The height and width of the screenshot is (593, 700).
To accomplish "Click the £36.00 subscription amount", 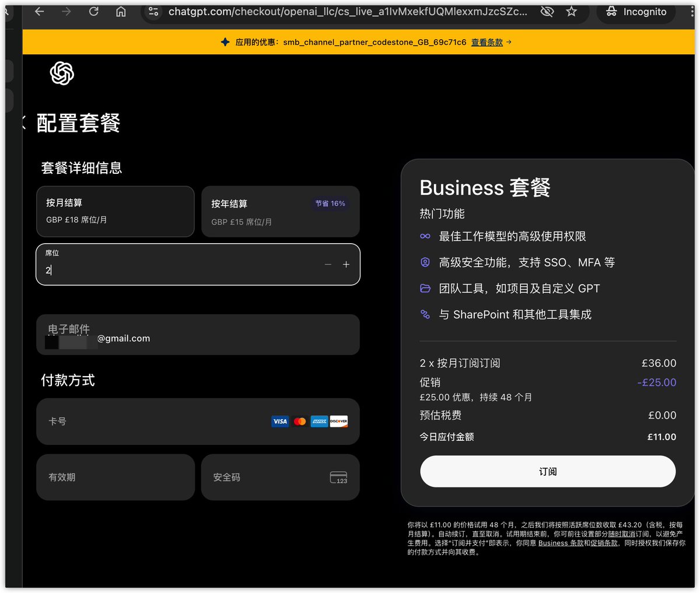I will coord(659,363).
